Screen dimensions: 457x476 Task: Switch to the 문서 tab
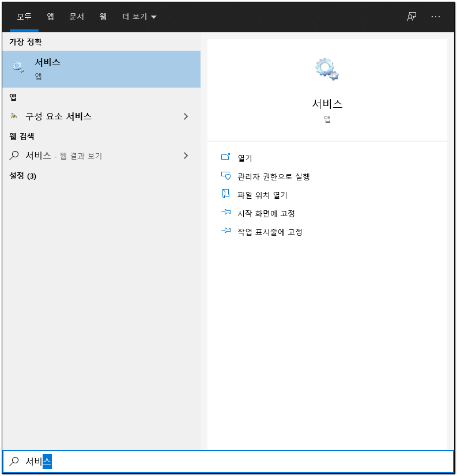[77, 17]
